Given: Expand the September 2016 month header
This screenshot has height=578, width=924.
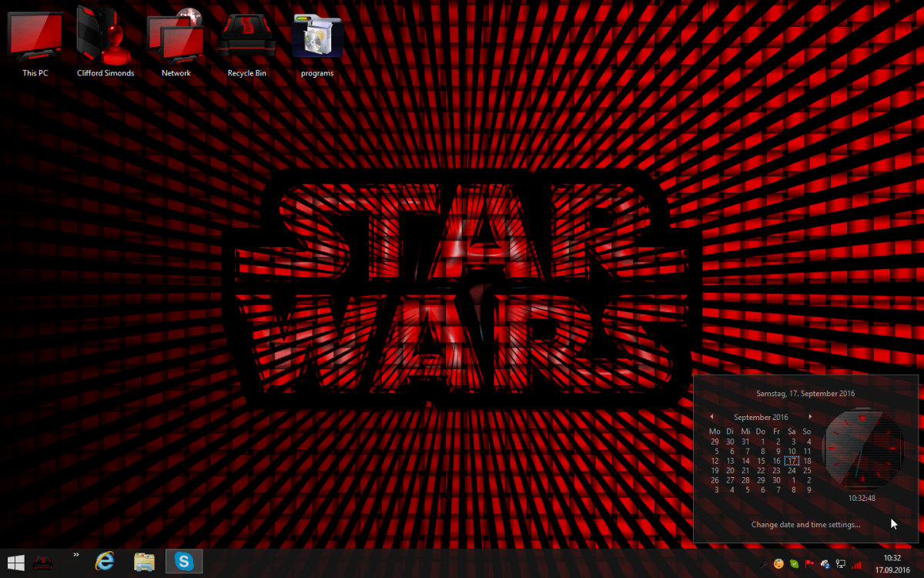Looking at the screenshot, I should [761, 417].
